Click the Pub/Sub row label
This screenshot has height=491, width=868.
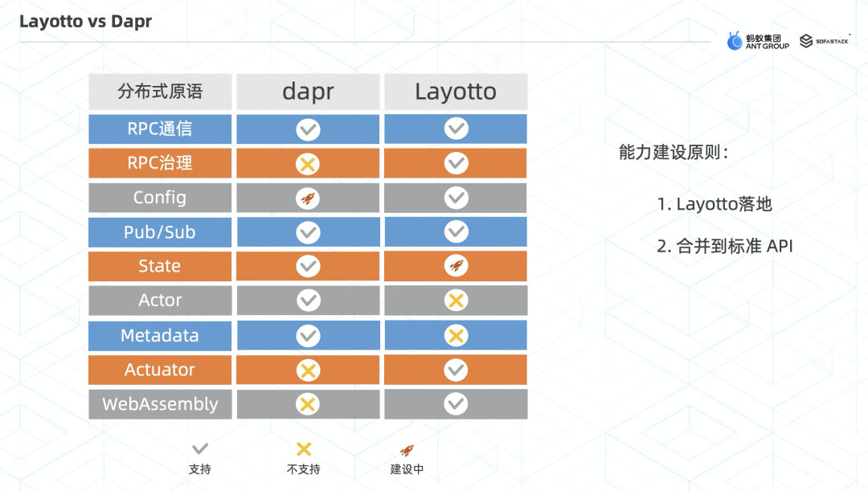tap(160, 232)
